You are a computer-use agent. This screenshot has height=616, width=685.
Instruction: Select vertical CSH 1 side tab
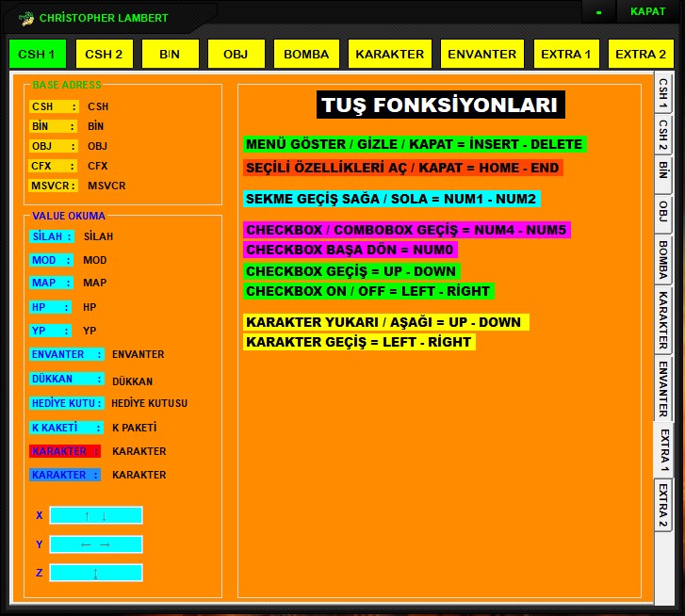coord(662,93)
